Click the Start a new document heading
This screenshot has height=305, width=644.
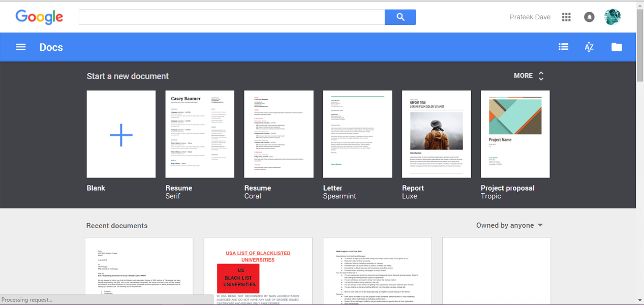[x=128, y=76]
